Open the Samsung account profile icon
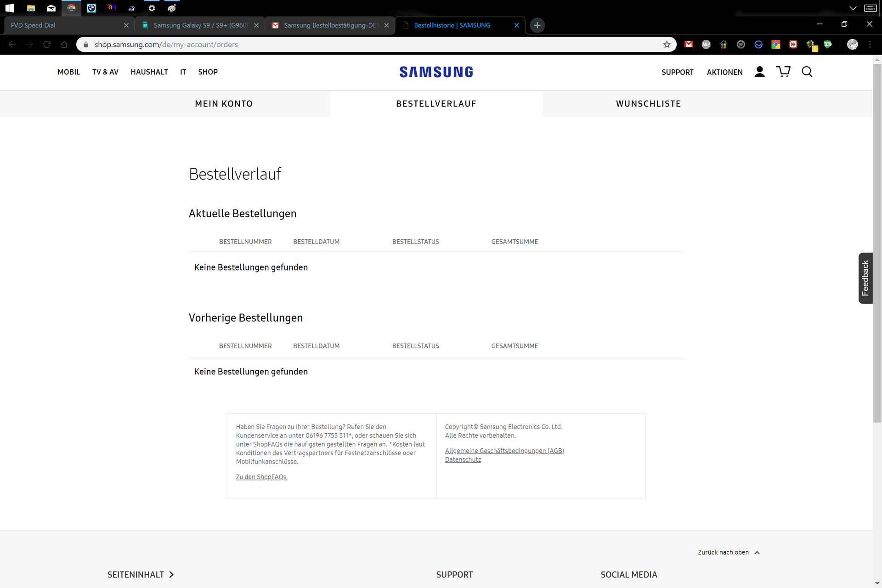 [759, 72]
